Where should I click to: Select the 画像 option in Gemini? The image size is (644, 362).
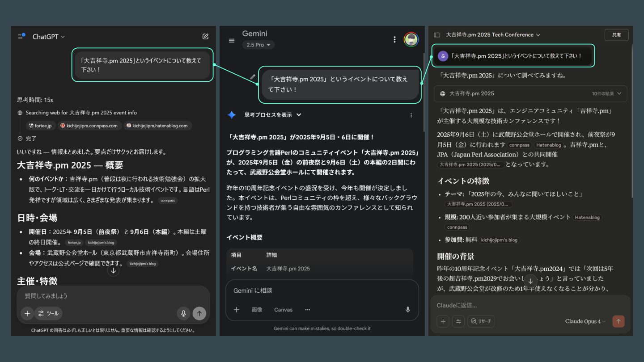pyautogui.click(x=257, y=310)
